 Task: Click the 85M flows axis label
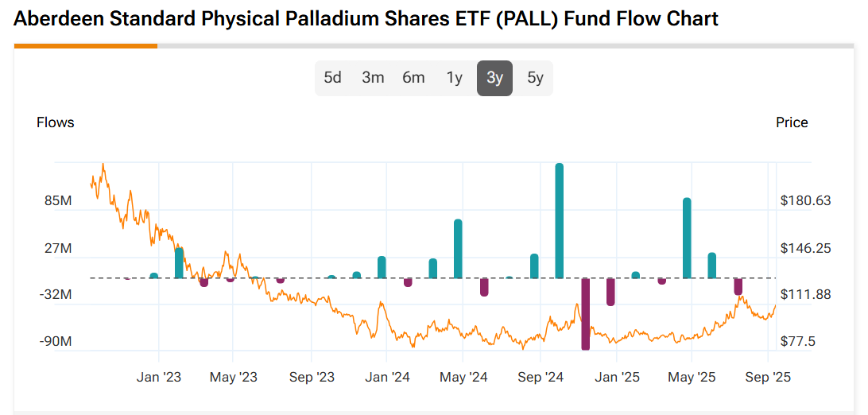tap(58, 200)
